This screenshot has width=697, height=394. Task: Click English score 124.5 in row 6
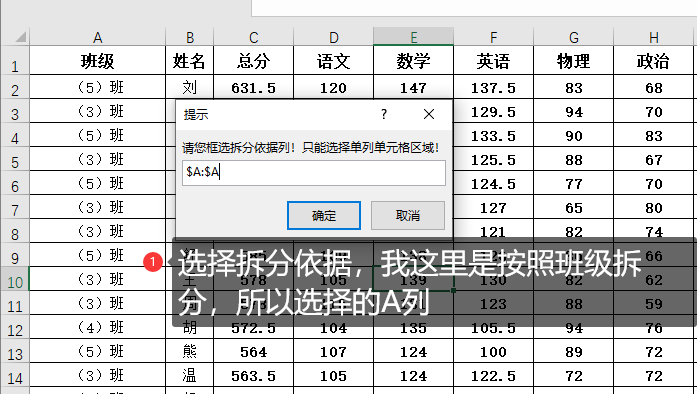(x=493, y=184)
